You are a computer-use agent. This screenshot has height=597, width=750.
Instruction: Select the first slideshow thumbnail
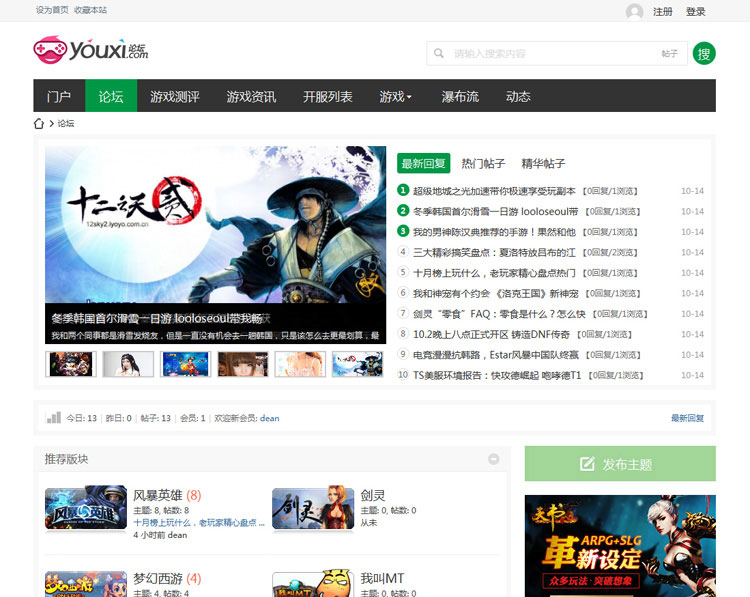click(x=71, y=364)
